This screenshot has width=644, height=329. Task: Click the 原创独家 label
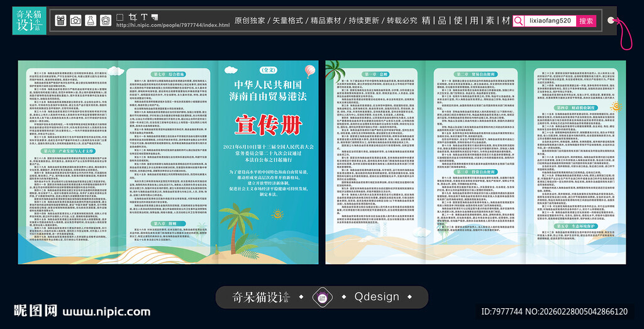250,21
